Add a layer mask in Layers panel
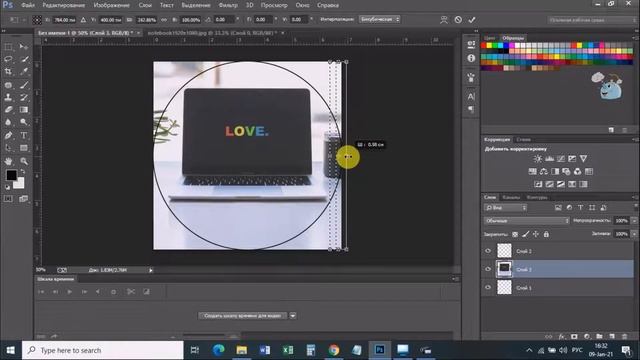 (x=574, y=336)
